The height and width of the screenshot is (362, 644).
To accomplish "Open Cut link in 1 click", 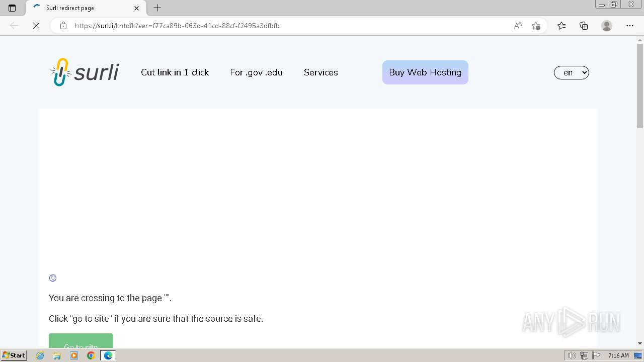I will [x=175, y=72].
